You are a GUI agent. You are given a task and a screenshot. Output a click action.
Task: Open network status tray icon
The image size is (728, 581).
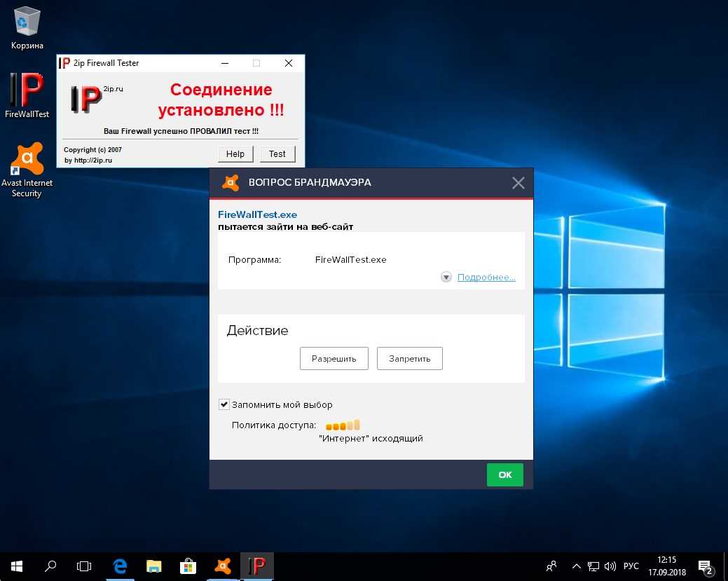pos(593,566)
